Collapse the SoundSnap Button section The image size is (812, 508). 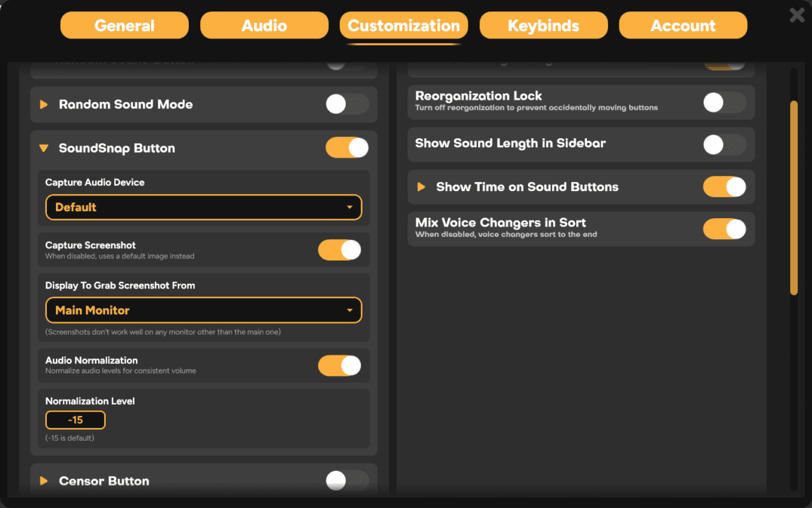[x=44, y=147]
